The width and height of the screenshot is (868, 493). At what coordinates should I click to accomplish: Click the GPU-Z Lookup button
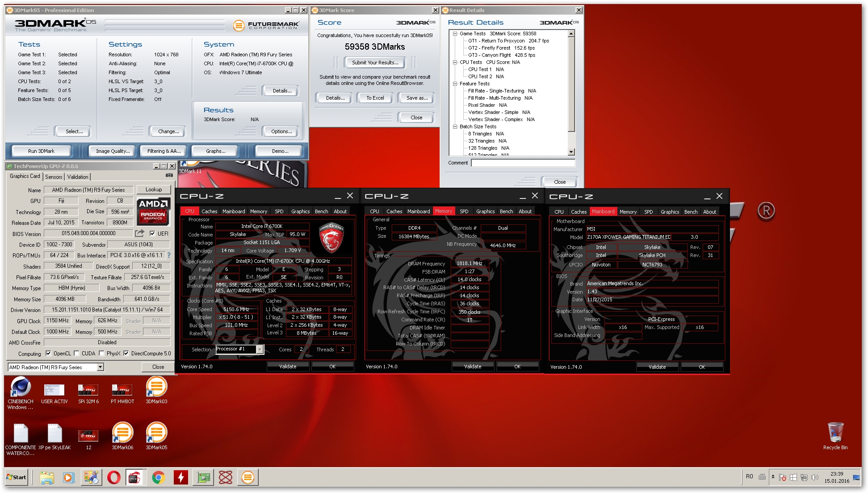coord(153,190)
